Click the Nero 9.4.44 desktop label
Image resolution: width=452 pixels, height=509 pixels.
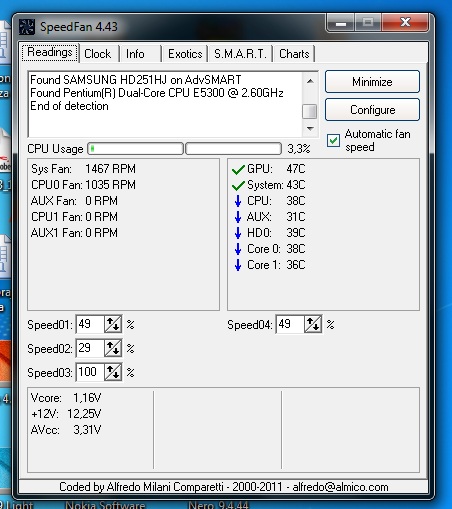tap(218, 505)
